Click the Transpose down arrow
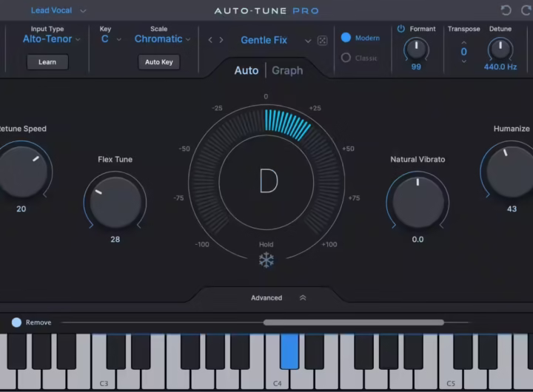 (x=464, y=61)
